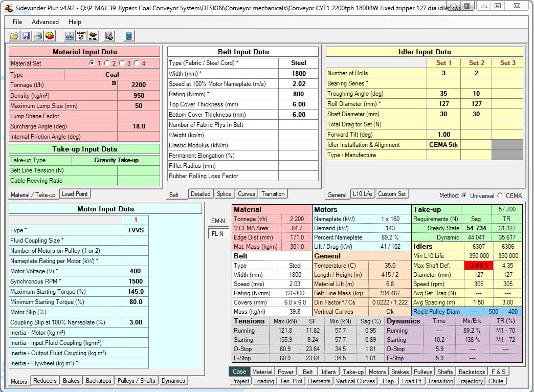534x392 pixels.
Task: Open Gravity Take-up type selector
Action: point(116,160)
